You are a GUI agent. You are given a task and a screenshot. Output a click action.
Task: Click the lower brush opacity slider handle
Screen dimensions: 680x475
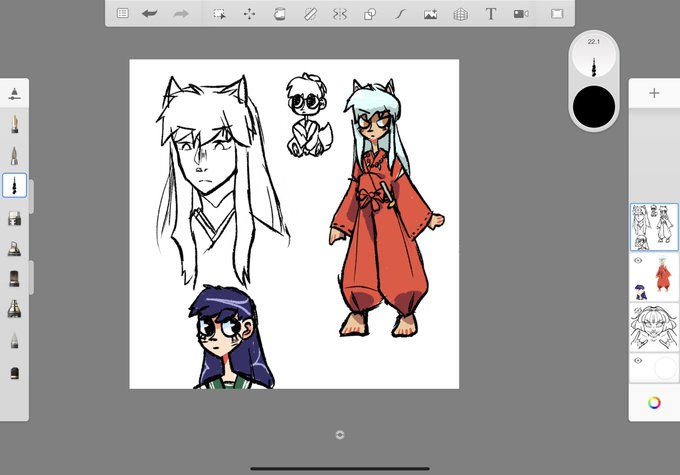[32, 277]
